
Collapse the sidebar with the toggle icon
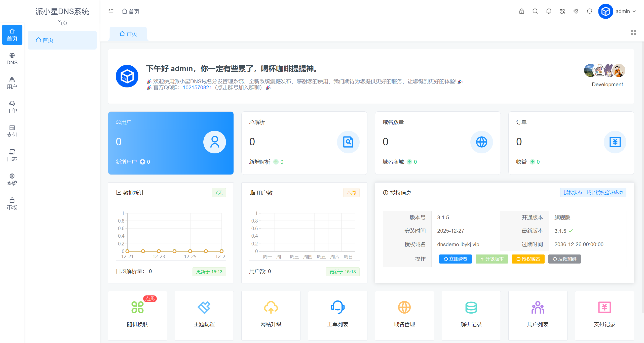click(x=111, y=11)
